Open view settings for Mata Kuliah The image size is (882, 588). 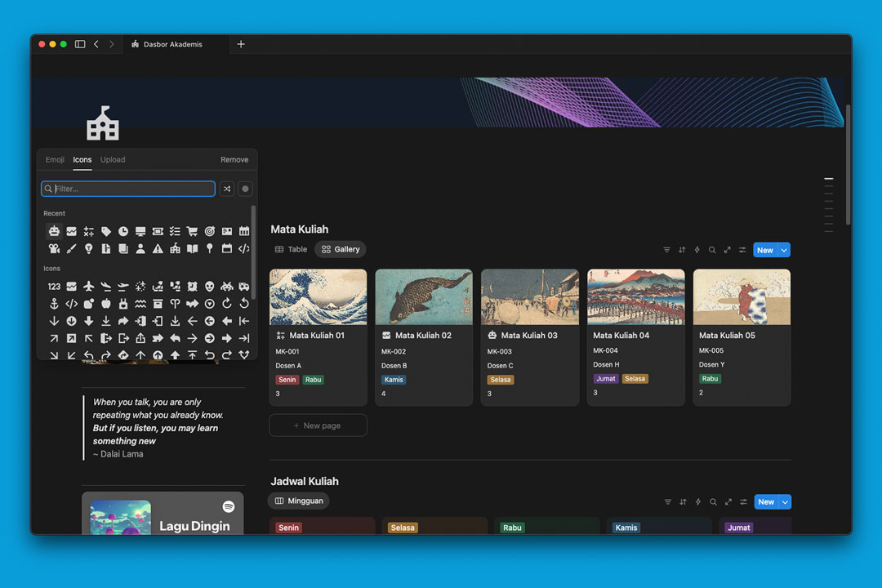point(742,250)
